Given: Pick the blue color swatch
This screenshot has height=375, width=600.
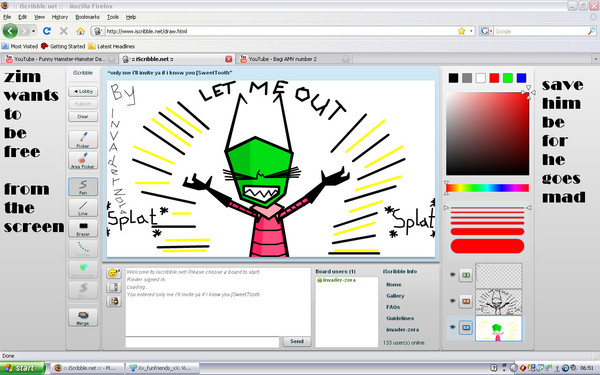Looking at the screenshot, I should pyautogui.click(x=521, y=78).
